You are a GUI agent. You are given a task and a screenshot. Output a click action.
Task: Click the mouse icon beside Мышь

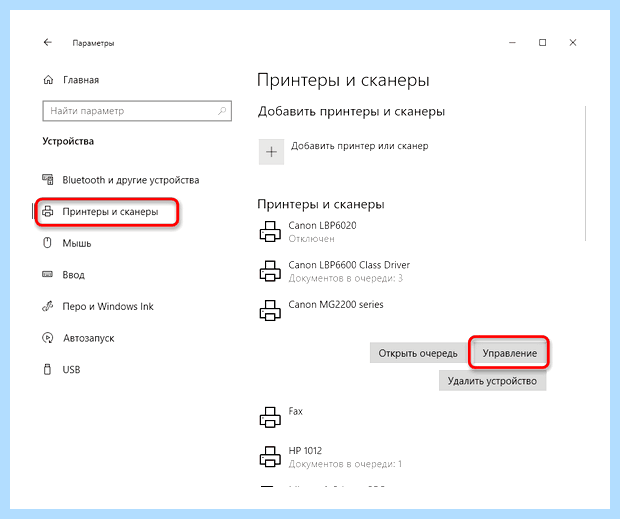pyautogui.click(x=47, y=243)
